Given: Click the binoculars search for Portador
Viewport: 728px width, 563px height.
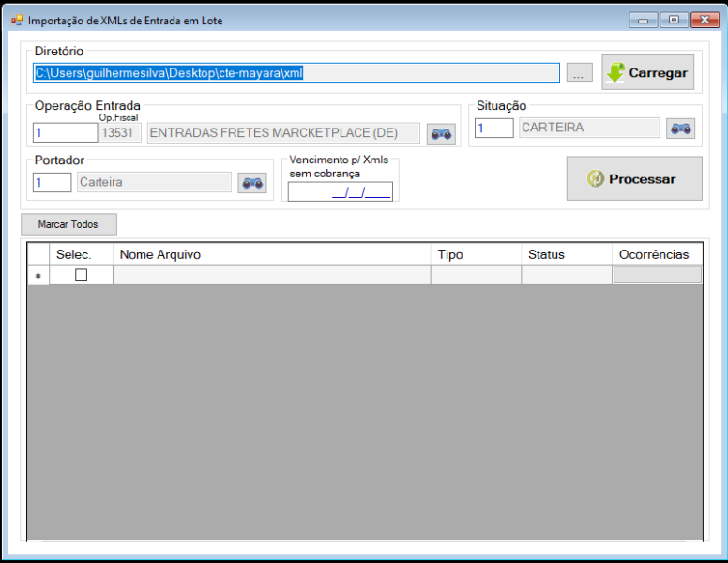Looking at the screenshot, I should (252, 183).
